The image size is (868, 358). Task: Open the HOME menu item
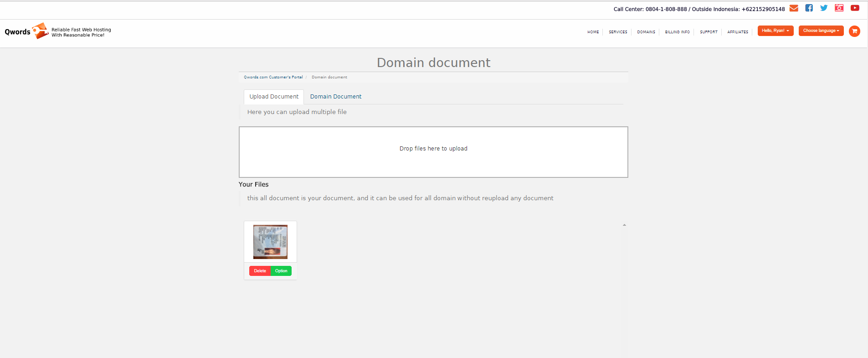point(593,32)
